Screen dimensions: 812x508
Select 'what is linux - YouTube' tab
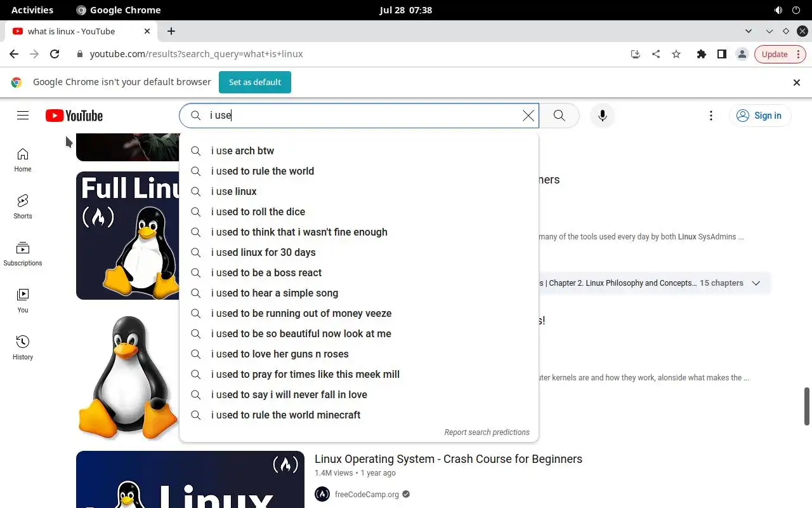click(x=81, y=31)
